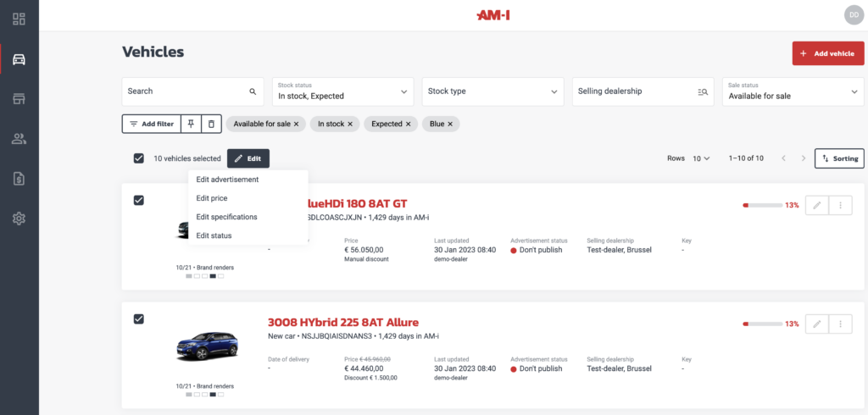Open settings gear in sidebar
Image resolution: width=868 pixels, height=415 pixels.
click(19, 219)
